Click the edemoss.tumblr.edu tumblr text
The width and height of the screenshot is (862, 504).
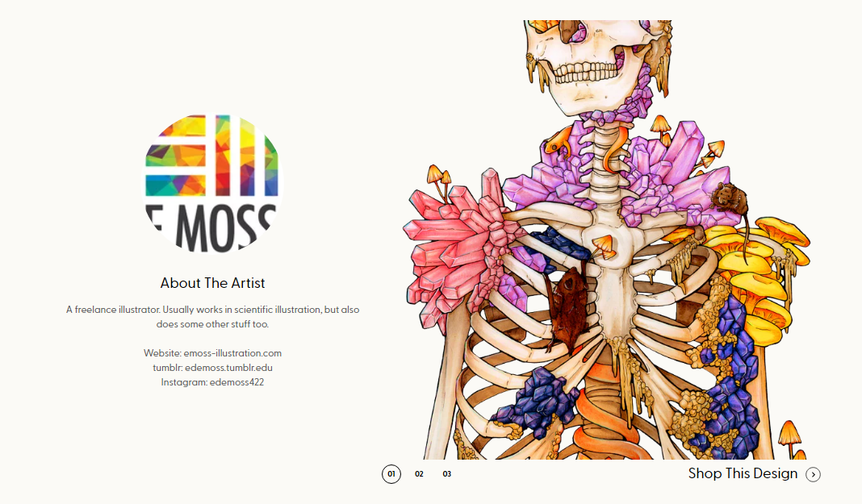[x=228, y=368]
